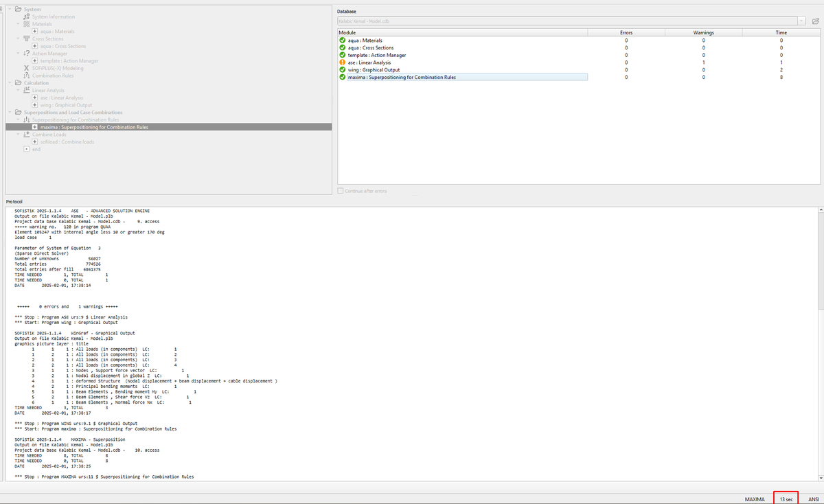
Task: Click the green status icon for aqua : Materials
Action: [342, 41]
